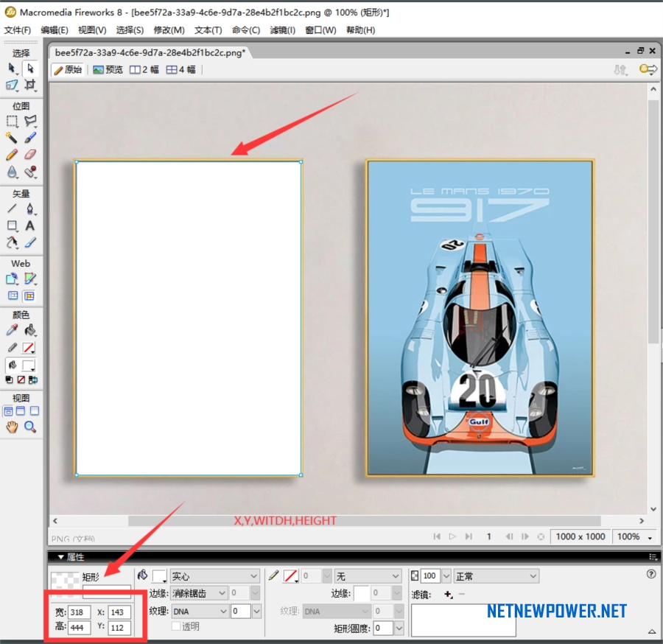Select the Line tool

[12, 209]
